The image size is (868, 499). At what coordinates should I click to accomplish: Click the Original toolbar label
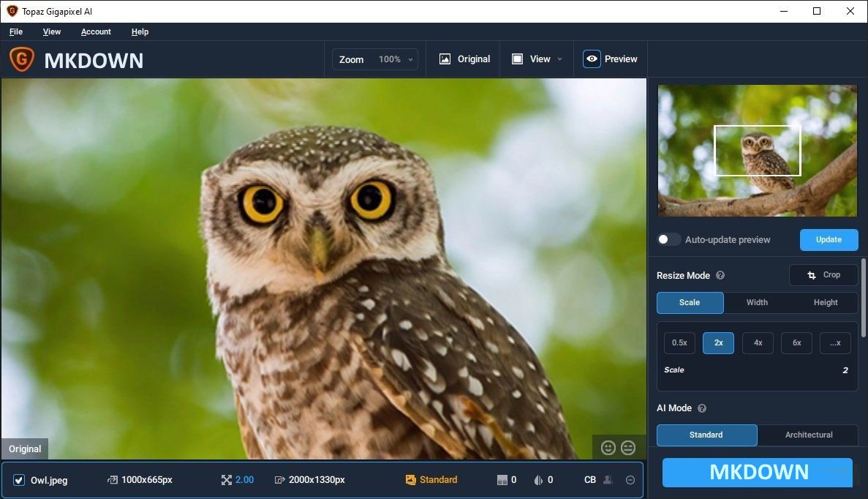tap(474, 59)
